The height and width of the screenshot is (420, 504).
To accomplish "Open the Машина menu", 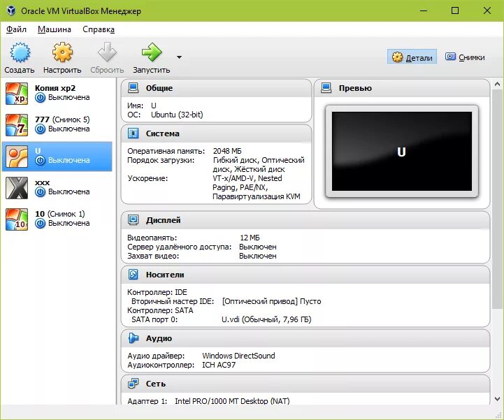I will (x=55, y=29).
